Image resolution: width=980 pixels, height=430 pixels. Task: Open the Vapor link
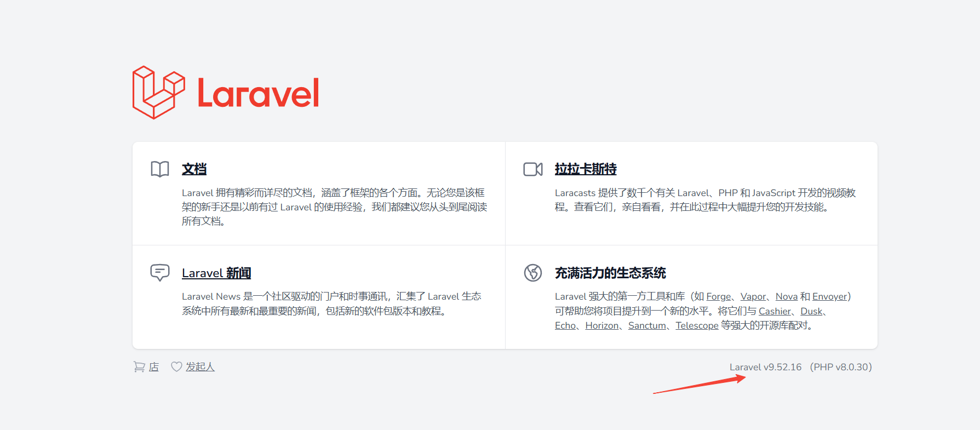point(753,296)
